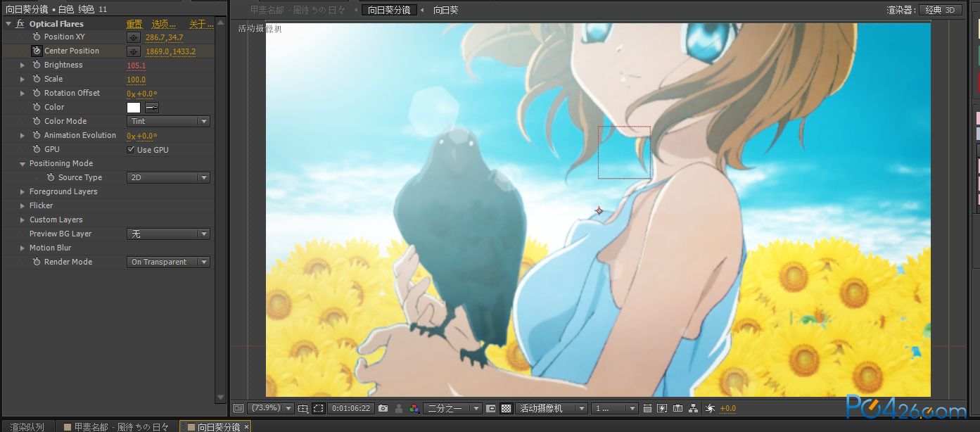Expand the Custom Layers group
This screenshot has height=432, width=980.
click(23, 220)
